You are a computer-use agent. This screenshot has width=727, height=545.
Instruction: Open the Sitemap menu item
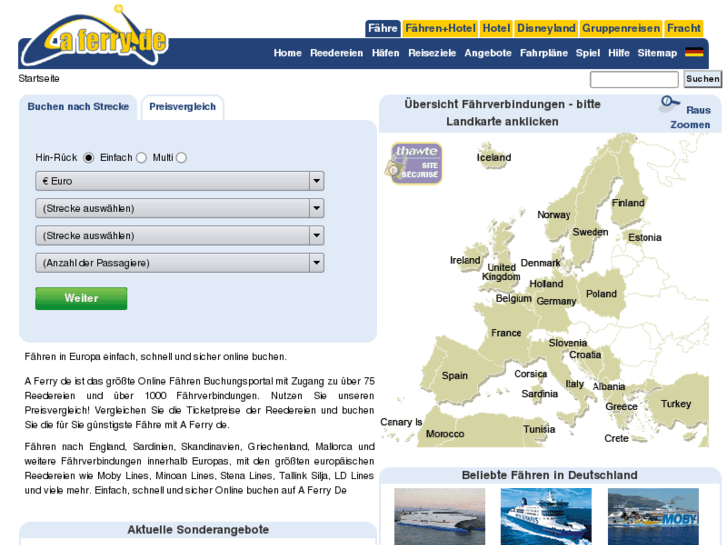click(657, 53)
